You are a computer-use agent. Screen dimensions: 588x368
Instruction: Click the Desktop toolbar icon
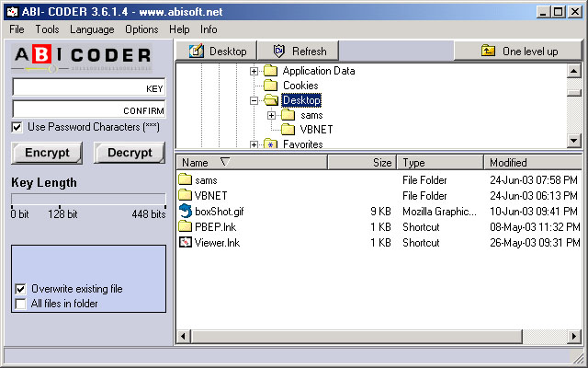197,52
